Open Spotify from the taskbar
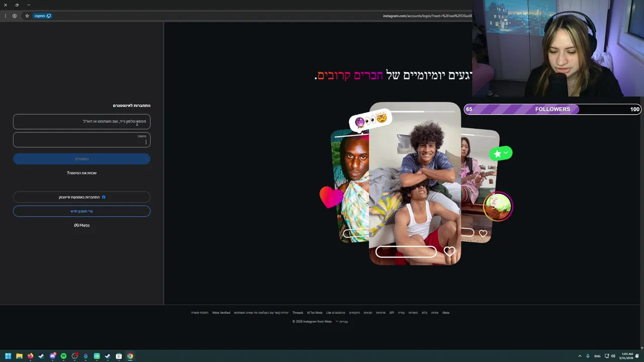Screen dimensions: 644x362 click(x=63, y=356)
